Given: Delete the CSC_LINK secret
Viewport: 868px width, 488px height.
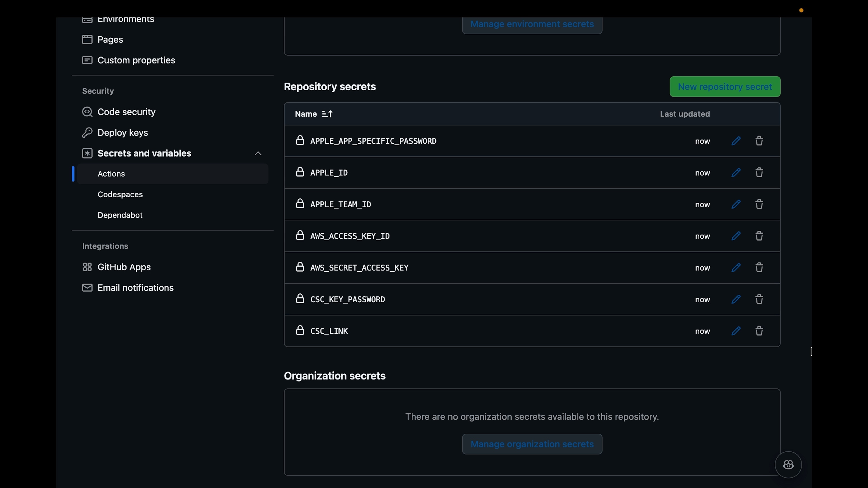Looking at the screenshot, I should click(x=759, y=331).
